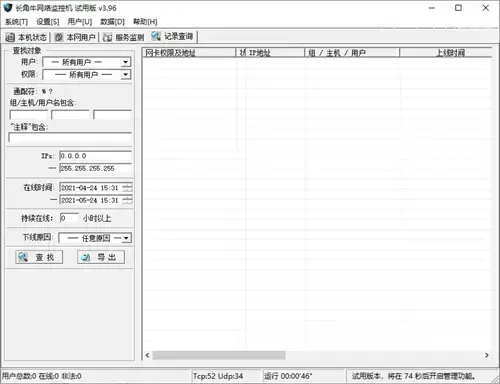The width and height of the screenshot is (500, 384).
Task: Click the magnifier icon on the 查找 button
Action: [23, 257]
